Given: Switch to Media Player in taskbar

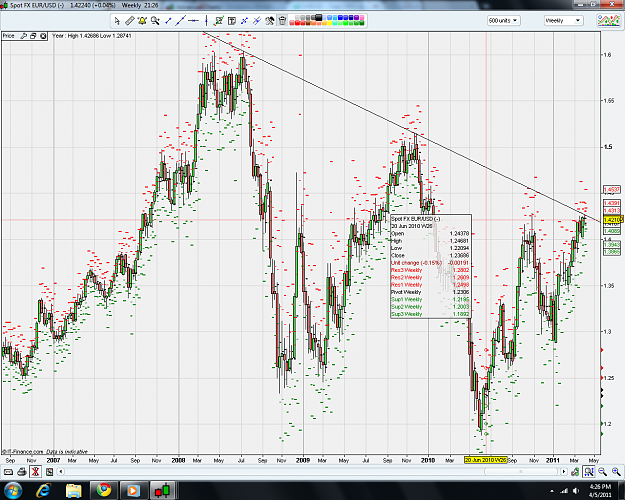Looking at the screenshot, I should tap(134, 490).
